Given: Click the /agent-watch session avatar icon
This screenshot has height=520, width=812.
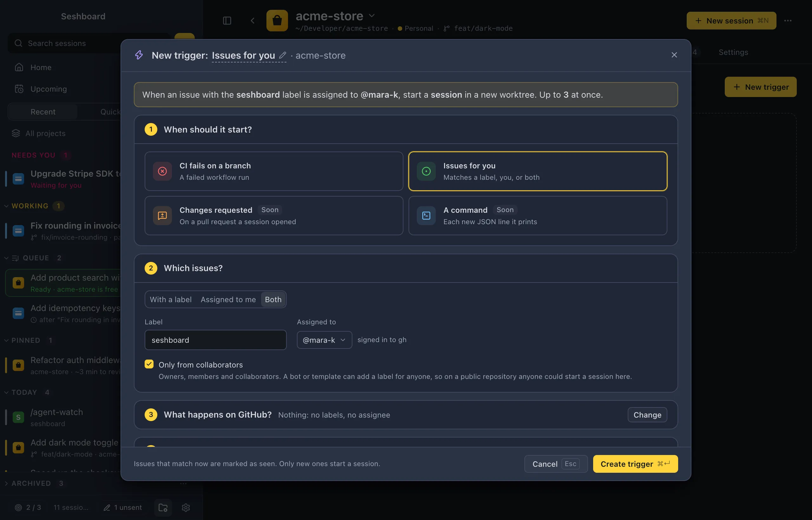Looking at the screenshot, I should 18,417.
